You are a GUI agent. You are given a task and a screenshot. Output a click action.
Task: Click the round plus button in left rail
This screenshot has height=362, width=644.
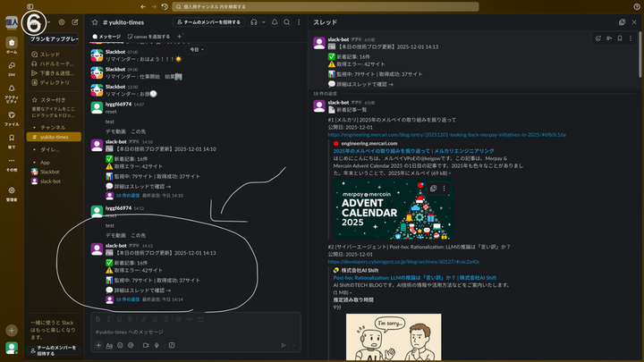[12, 331]
